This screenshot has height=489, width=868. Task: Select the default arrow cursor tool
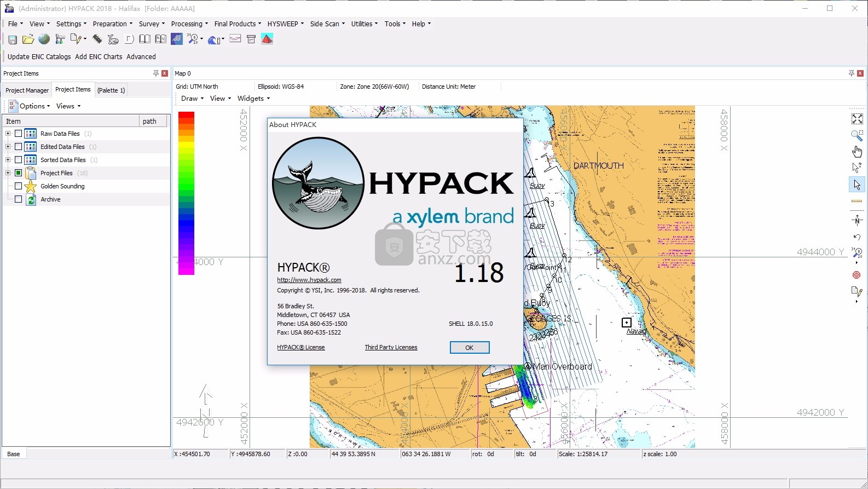pos(857,185)
